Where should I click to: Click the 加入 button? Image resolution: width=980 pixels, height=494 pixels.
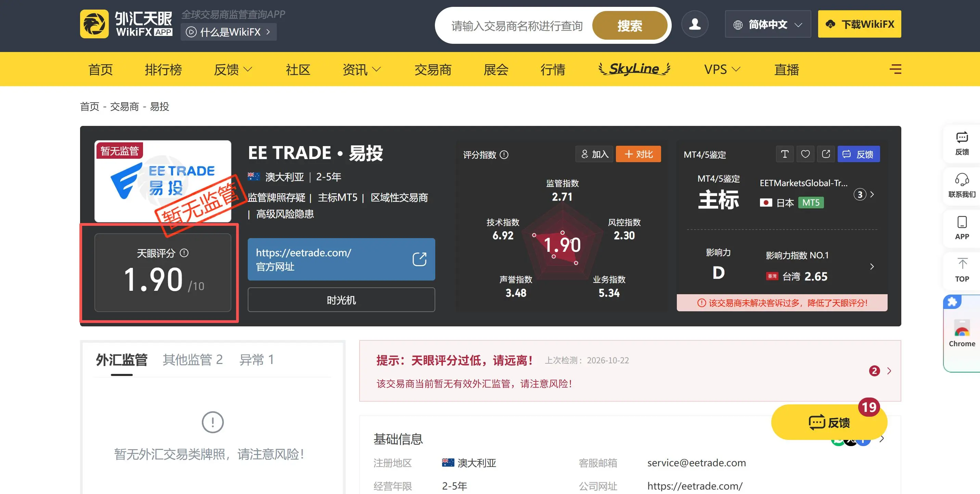tap(594, 154)
